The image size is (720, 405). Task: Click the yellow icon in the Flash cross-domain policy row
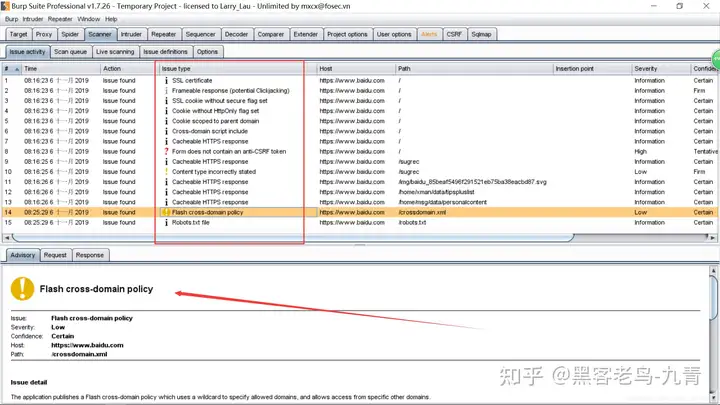click(166, 212)
